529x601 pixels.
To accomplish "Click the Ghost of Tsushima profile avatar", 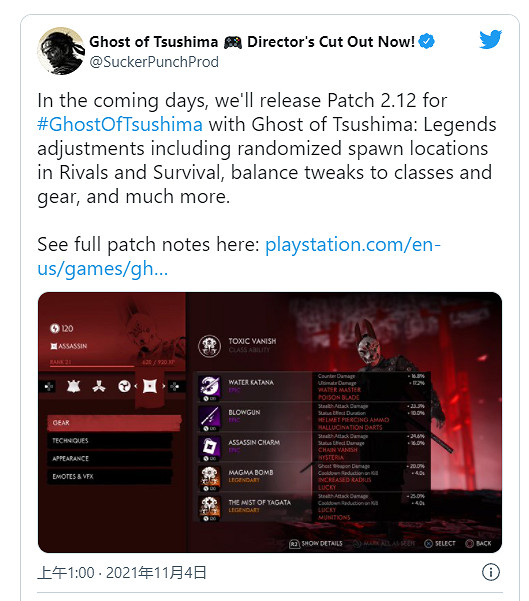I will coord(61,51).
